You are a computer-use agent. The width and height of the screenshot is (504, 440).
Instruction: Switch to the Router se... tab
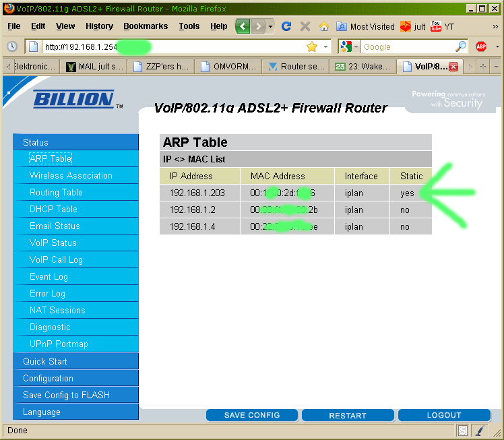click(294, 67)
